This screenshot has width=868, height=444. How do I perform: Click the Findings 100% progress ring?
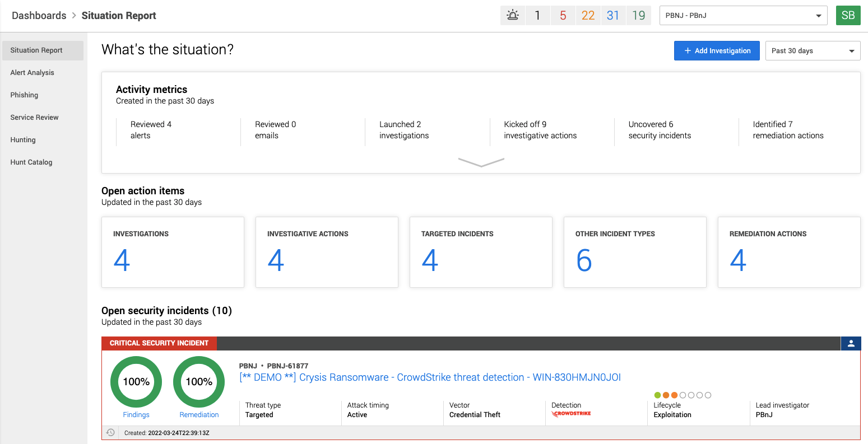click(x=136, y=382)
